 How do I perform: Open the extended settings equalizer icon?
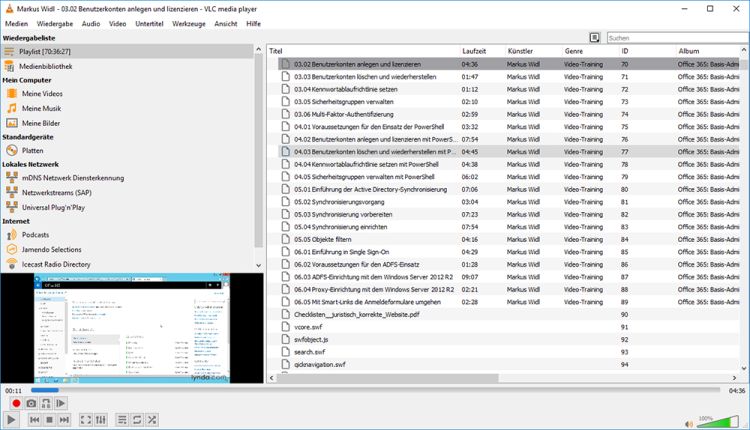100,420
